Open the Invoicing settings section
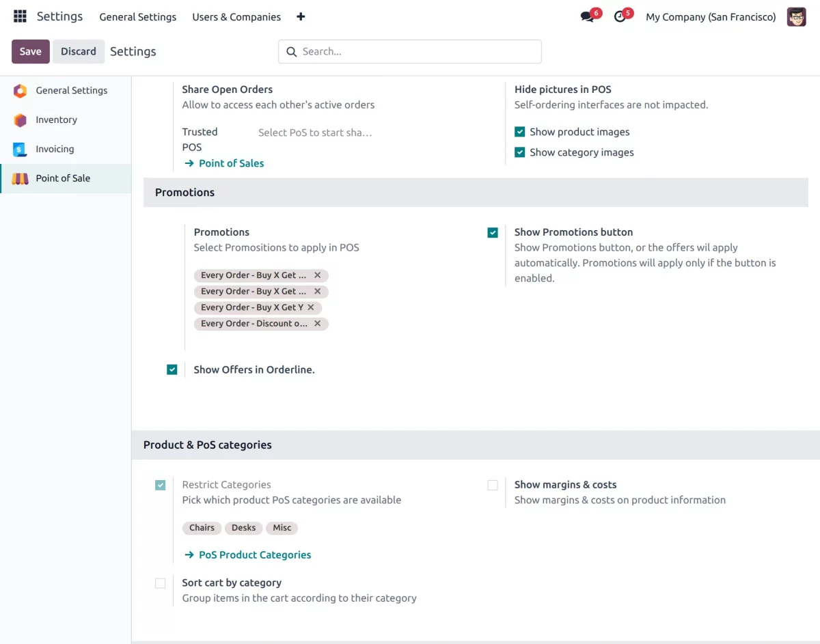 [x=55, y=149]
